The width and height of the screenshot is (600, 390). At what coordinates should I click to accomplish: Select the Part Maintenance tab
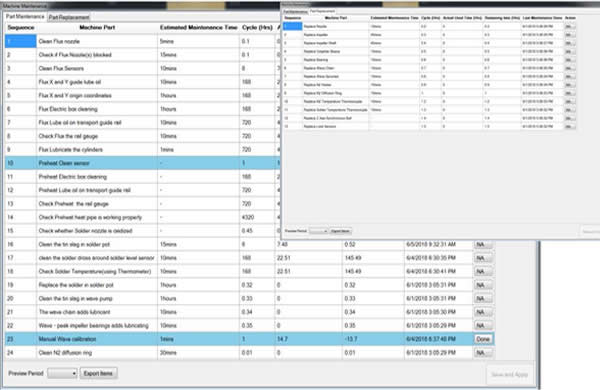pos(25,16)
